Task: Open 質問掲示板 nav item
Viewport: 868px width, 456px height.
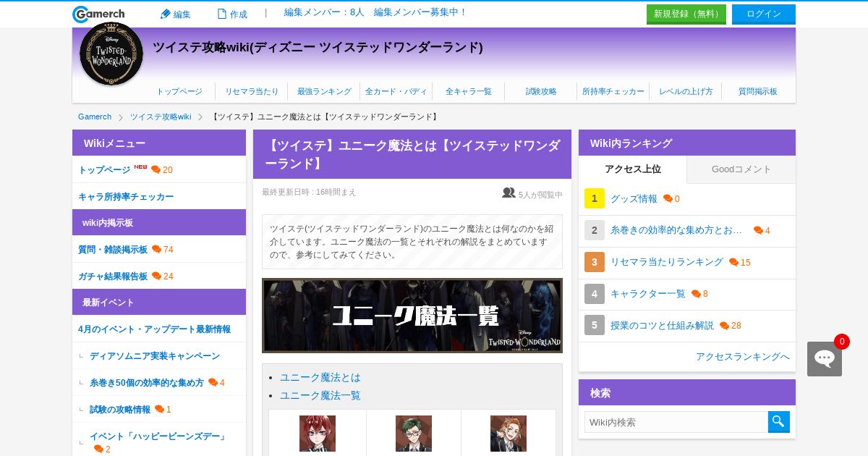Action: coord(758,91)
